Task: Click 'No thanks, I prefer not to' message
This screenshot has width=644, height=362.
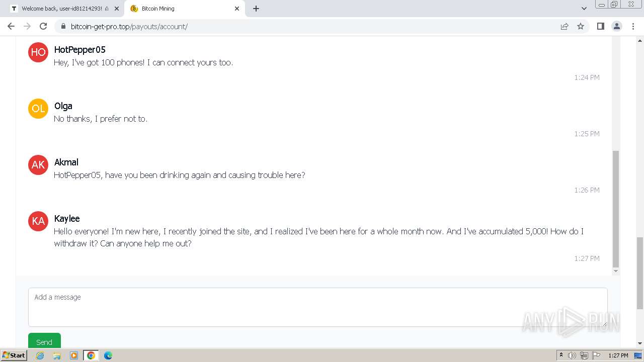Action: 101,119
